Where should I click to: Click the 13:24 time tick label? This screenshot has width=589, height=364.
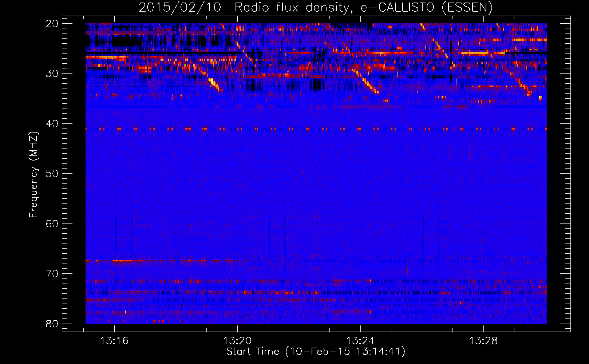[360, 341]
